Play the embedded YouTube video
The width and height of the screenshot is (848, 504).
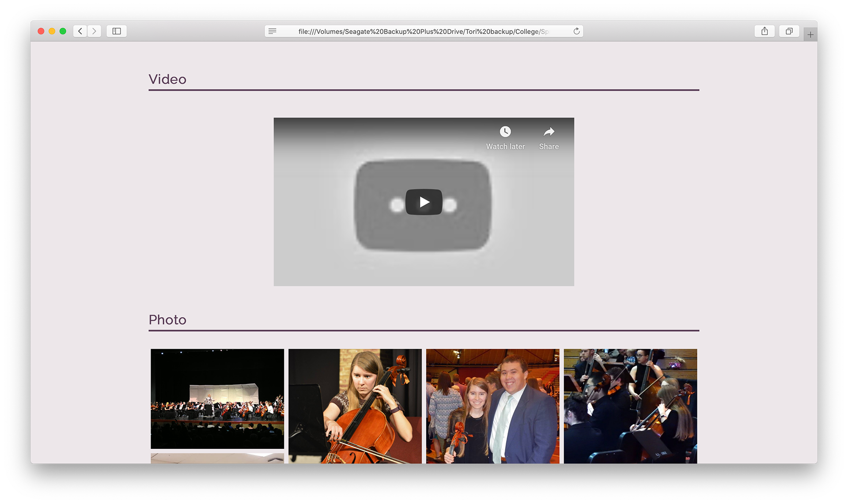point(424,202)
